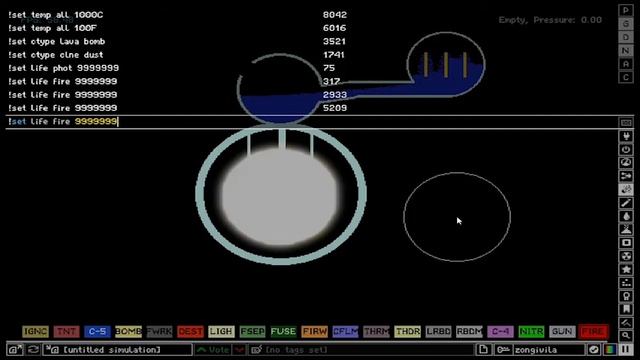Select the FSEP element
This screenshot has height=360, width=640.
(252, 331)
